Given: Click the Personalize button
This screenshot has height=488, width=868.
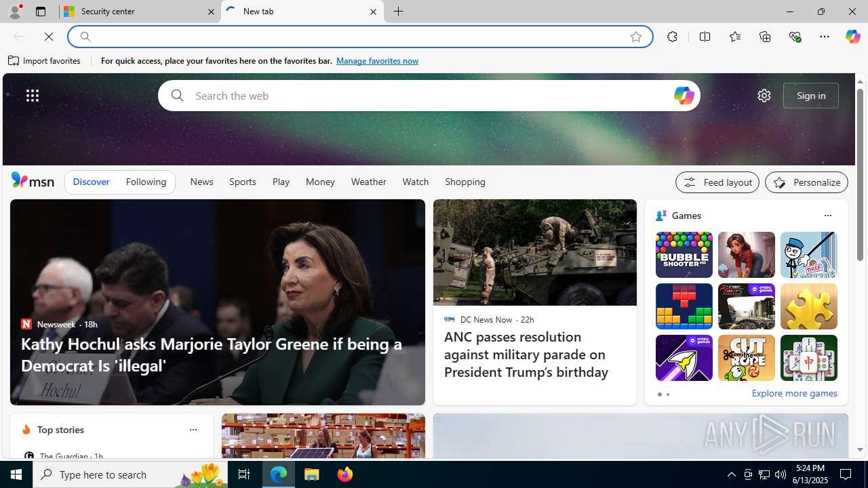Looking at the screenshot, I should 806,182.
